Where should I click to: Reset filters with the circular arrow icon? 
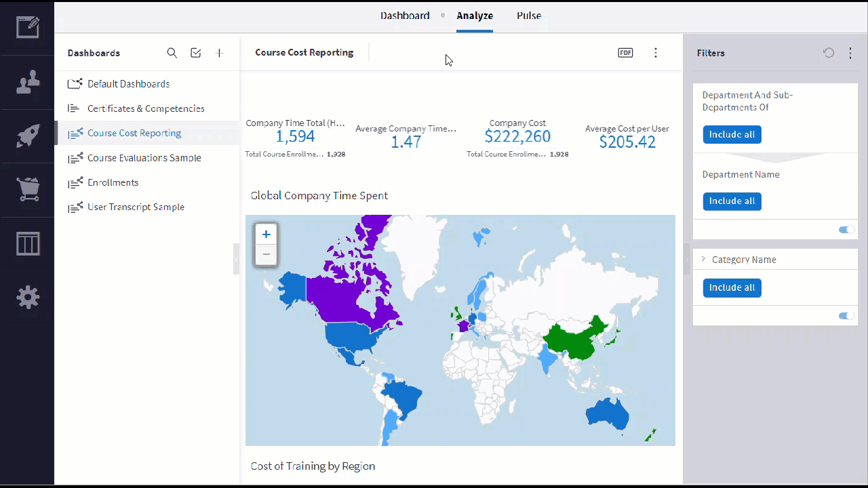(x=829, y=53)
